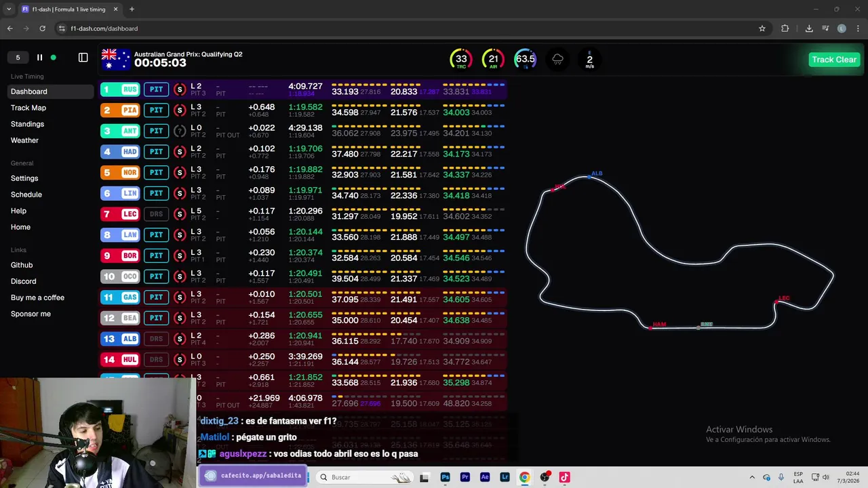
Task: Select driver RUS position 1 badge
Action: [120, 89]
